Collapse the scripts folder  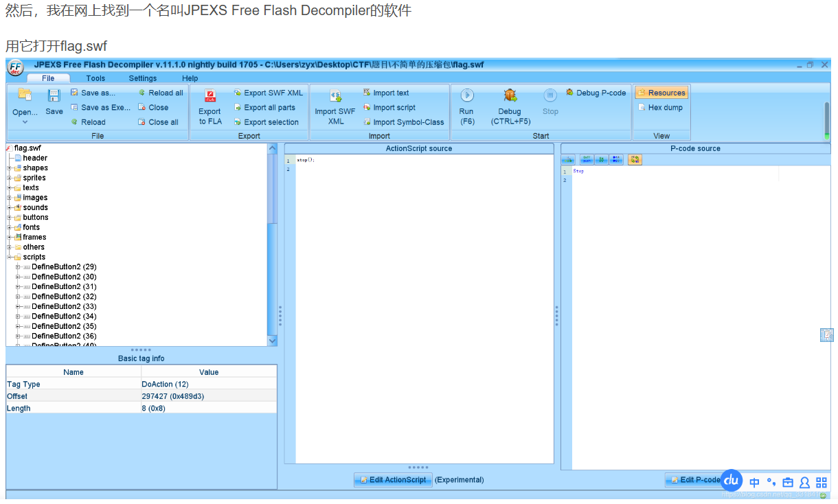click(10, 257)
